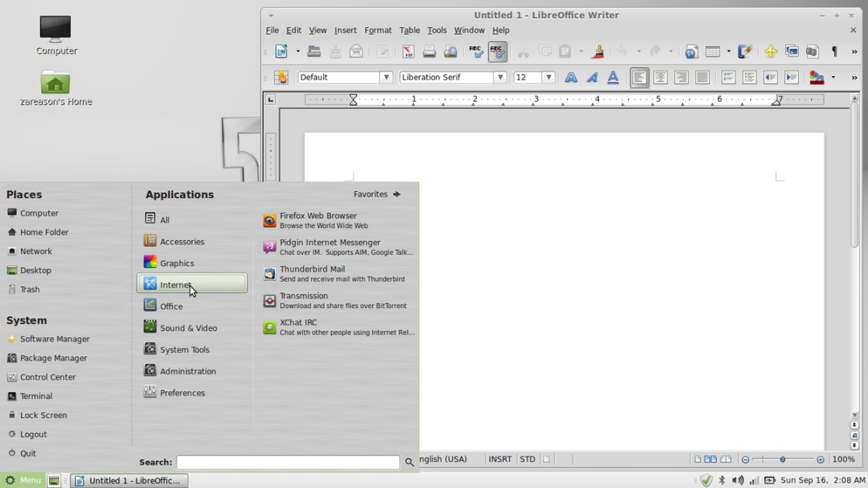Toggle INSRT insert mode in status bar

point(500,459)
